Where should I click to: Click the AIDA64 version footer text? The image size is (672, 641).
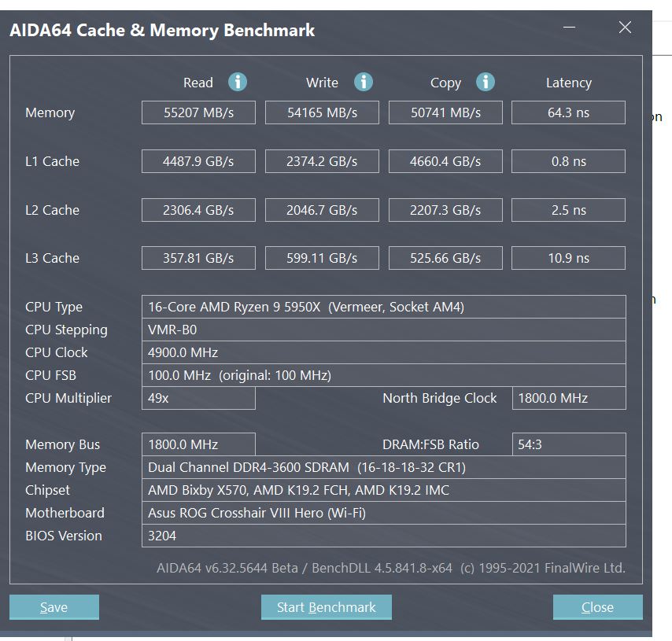(391, 568)
